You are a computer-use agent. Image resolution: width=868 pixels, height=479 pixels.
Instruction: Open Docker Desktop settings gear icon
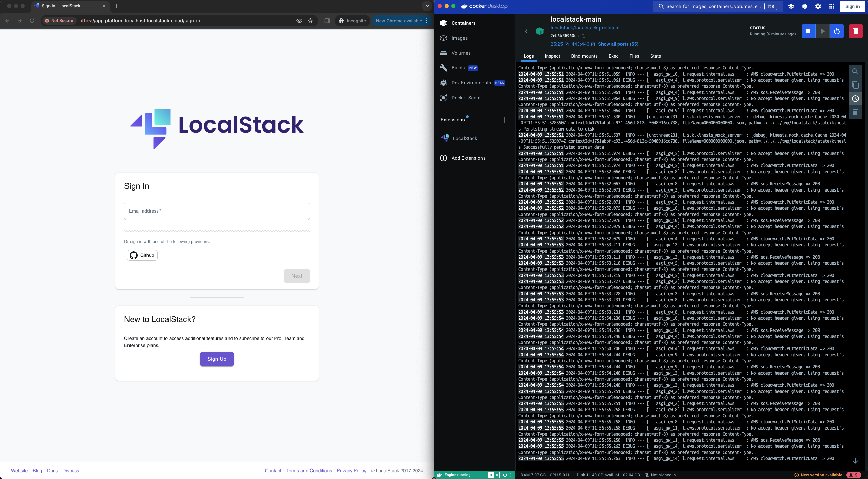(817, 6)
